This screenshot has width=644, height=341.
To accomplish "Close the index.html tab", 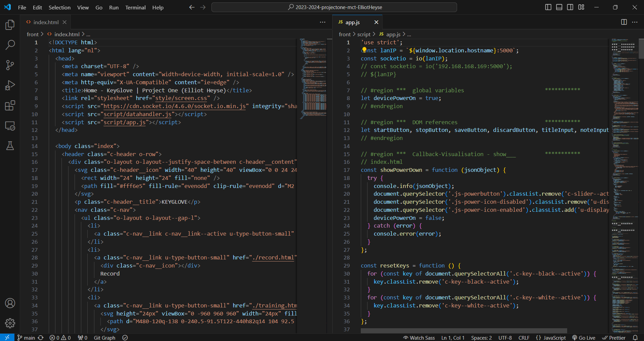I will [64, 22].
